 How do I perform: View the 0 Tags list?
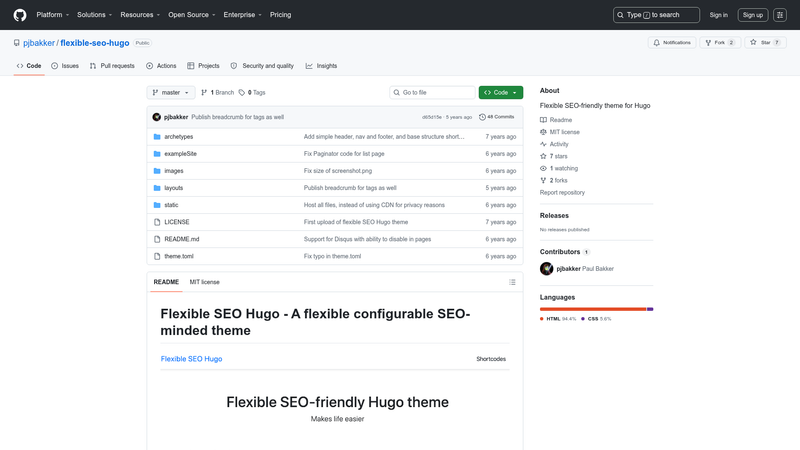click(x=252, y=92)
